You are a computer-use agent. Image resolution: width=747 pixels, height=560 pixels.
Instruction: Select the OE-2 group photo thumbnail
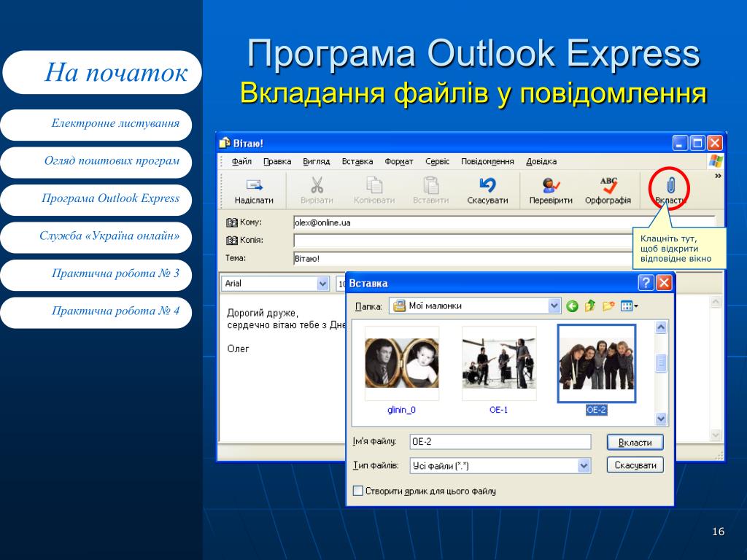click(x=597, y=363)
